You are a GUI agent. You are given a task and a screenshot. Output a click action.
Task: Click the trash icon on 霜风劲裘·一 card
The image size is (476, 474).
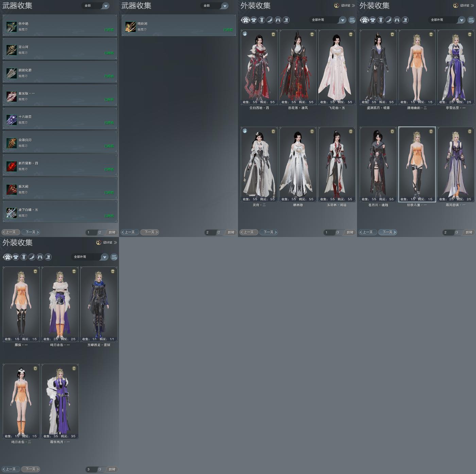point(470,131)
